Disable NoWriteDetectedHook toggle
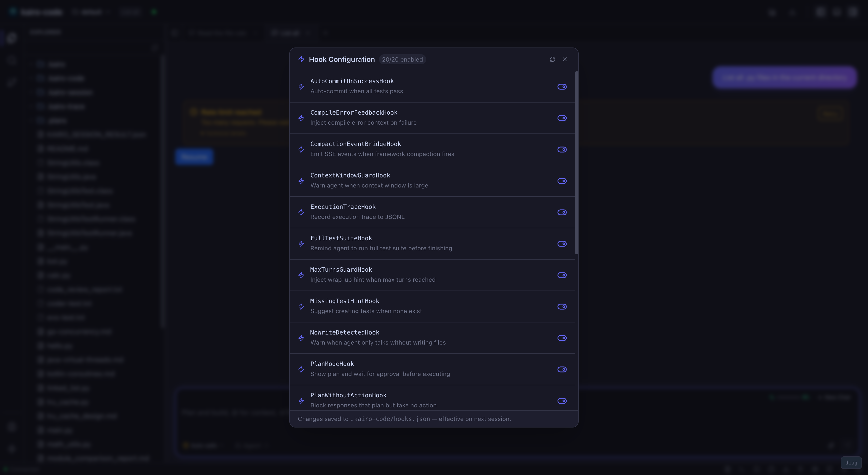Image resolution: width=868 pixels, height=475 pixels. (562, 338)
